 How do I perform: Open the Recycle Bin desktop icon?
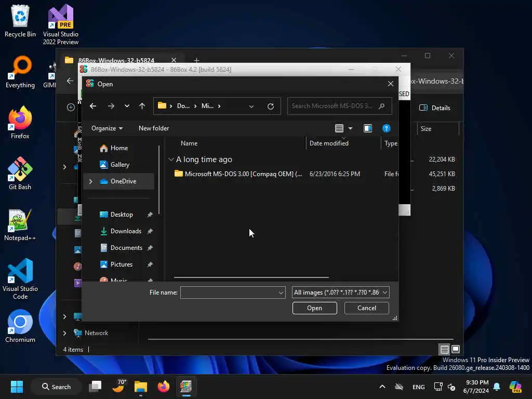point(20,21)
